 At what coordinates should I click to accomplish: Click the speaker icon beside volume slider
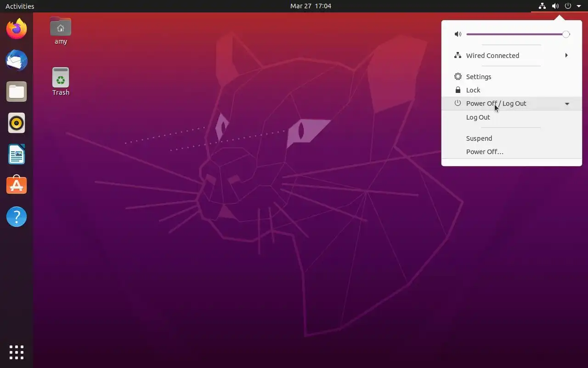point(458,34)
